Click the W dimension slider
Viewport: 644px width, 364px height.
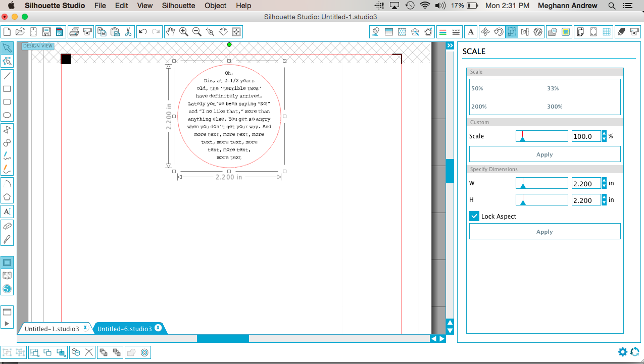[541, 183]
